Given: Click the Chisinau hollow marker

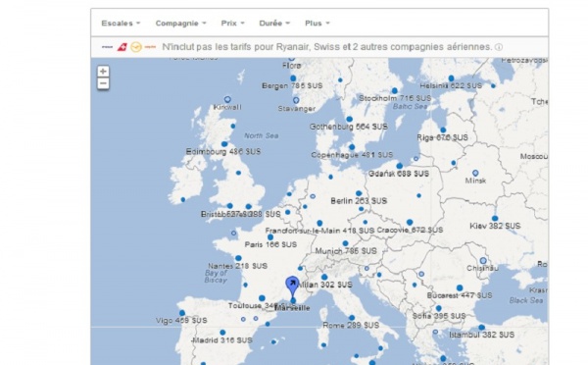Looking at the screenshot, I should [483, 261].
